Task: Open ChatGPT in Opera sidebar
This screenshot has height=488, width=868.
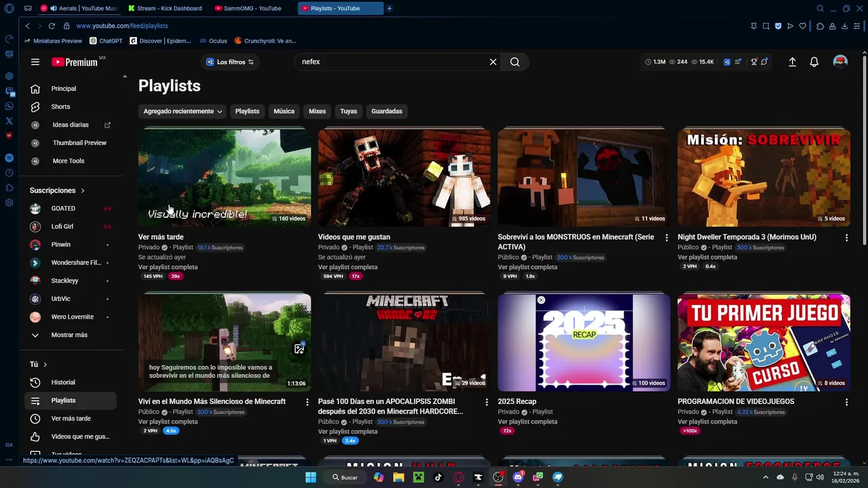Action: (x=9, y=76)
